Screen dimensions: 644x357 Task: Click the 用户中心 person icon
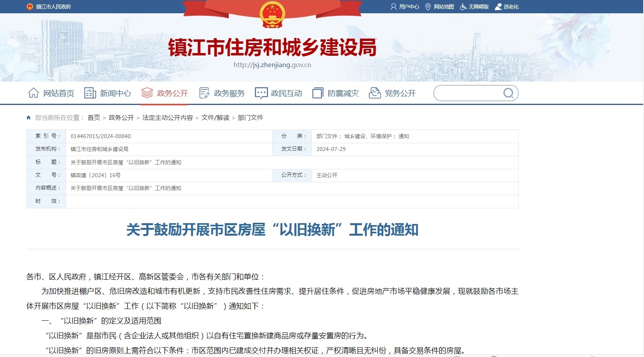click(393, 7)
